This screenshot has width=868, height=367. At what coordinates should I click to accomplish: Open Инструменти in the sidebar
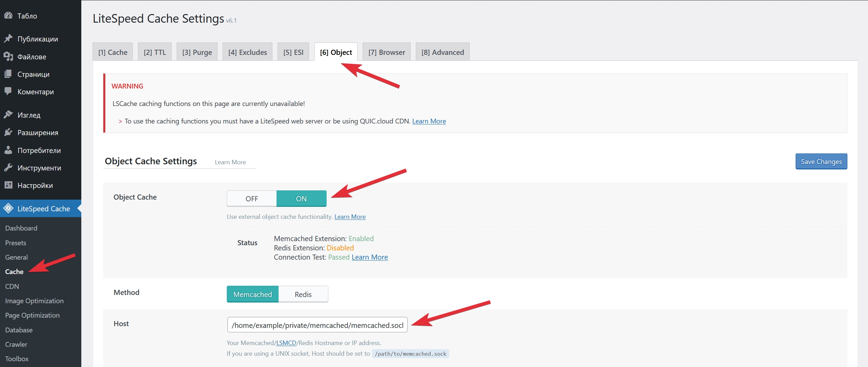click(x=40, y=167)
